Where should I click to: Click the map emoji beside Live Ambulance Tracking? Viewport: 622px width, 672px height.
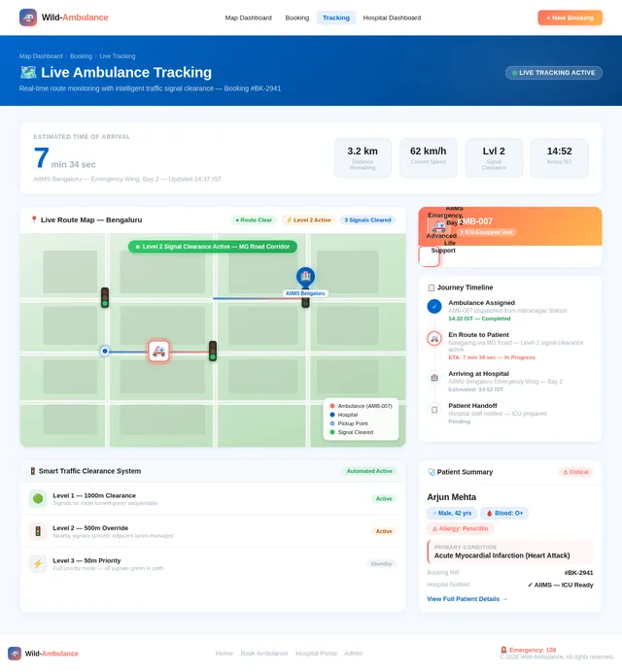pyautogui.click(x=28, y=73)
